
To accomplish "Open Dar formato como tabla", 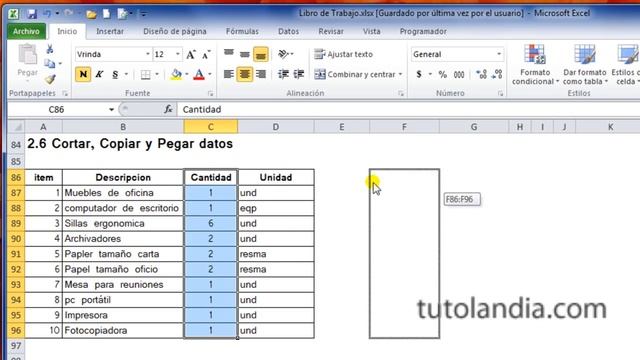I will click(x=585, y=65).
